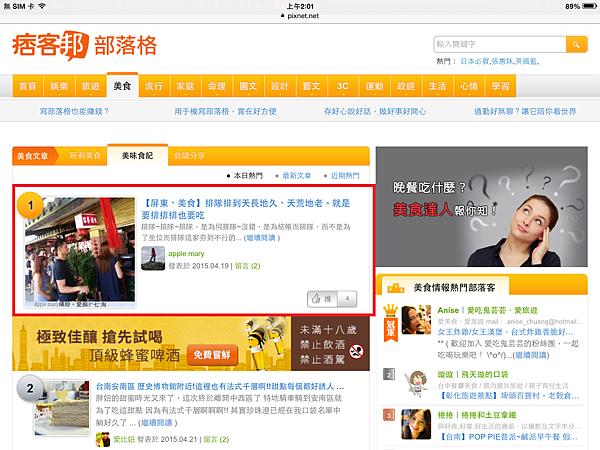Open the 家庭 navigation tab
The height and width of the screenshot is (450, 600).
(x=185, y=86)
